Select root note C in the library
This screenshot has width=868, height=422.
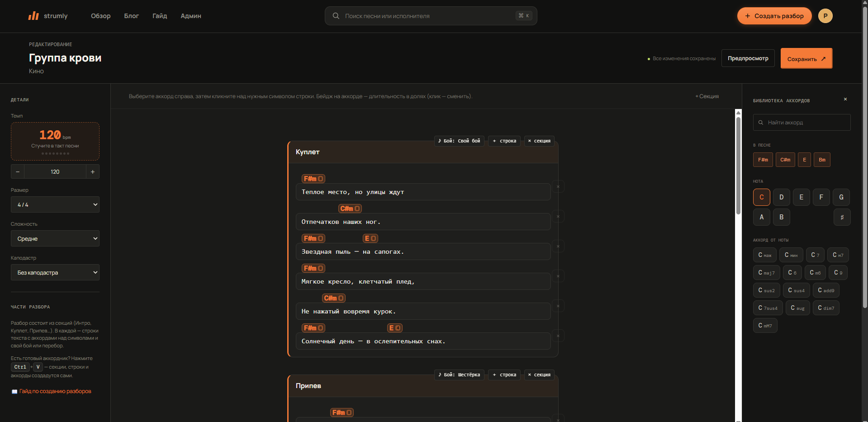coord(762,197)
